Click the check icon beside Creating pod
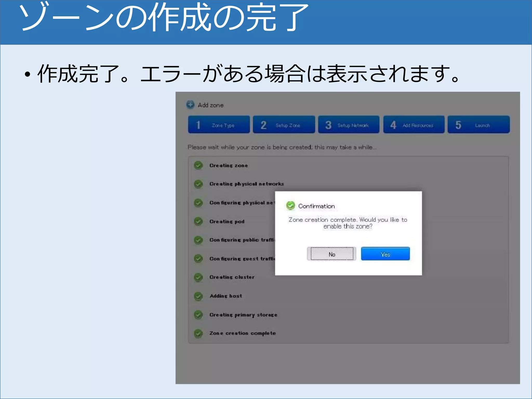The height and width of the screenshot is (399, 532). tap(198, 221)
